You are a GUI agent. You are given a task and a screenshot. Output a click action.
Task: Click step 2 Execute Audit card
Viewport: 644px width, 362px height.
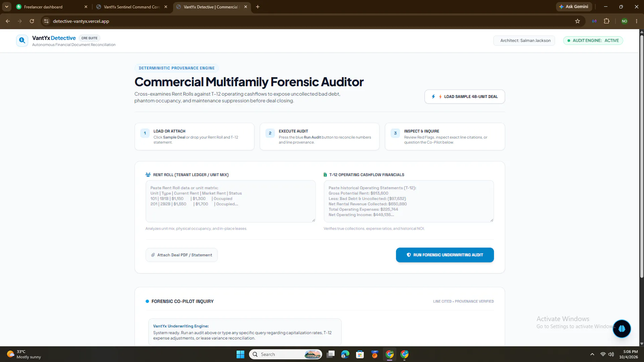point(319,137)
